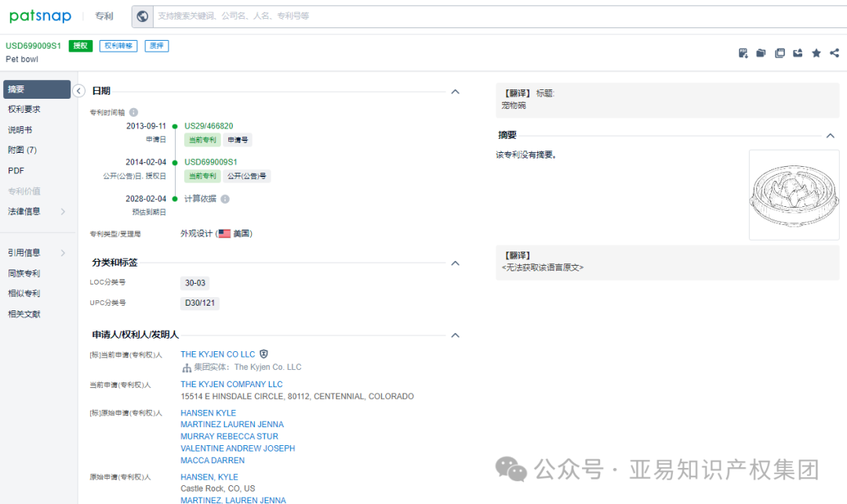The width and height of the screenshot is (847, 504).
Task: Open the 附图 (7) sidebar tab
Action: point(22,150)
